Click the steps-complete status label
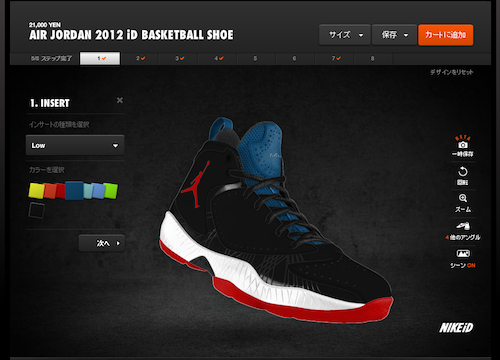500x360 pixels. tap(51, 58)
